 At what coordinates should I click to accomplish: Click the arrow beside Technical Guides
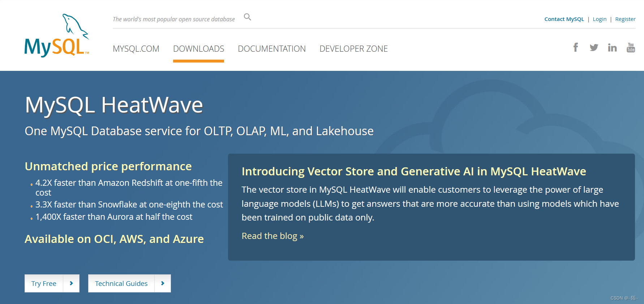(163, 283)
